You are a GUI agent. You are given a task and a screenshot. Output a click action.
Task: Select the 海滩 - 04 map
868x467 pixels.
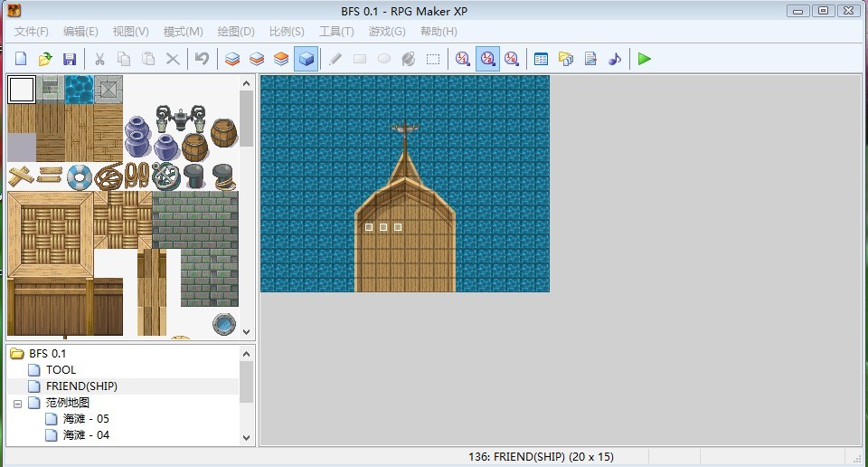86,435
